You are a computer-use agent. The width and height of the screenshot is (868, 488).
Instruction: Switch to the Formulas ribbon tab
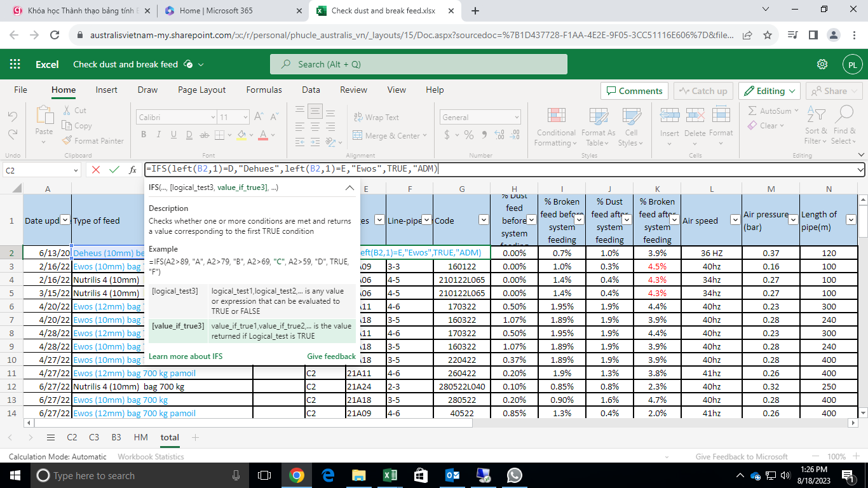(264, 90)
